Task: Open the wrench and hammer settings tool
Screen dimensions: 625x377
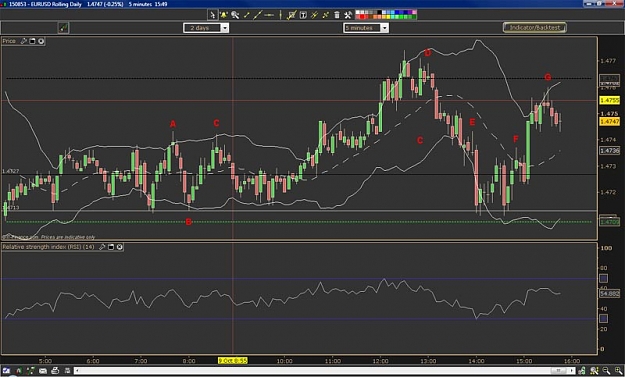Action: pos(348,15)
